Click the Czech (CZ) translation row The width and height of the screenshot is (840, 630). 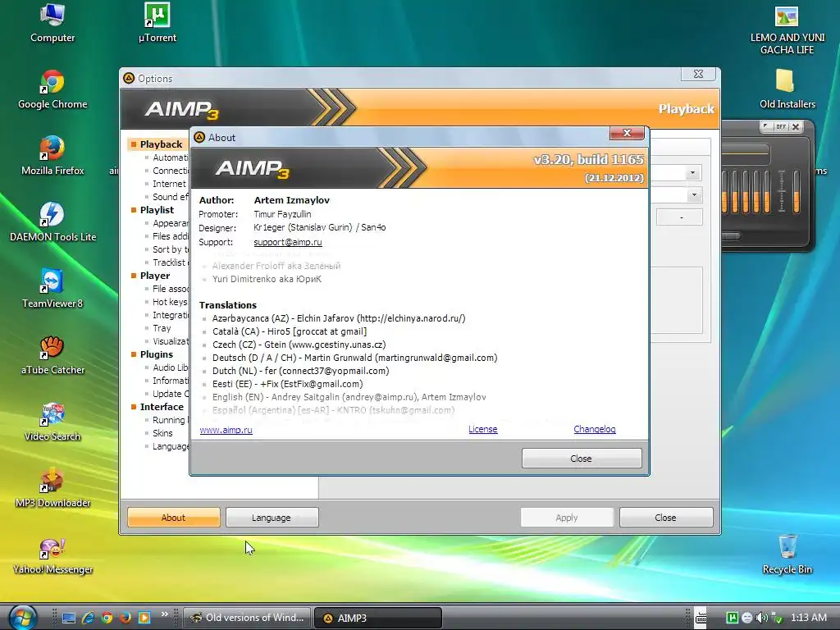(299, 345)
